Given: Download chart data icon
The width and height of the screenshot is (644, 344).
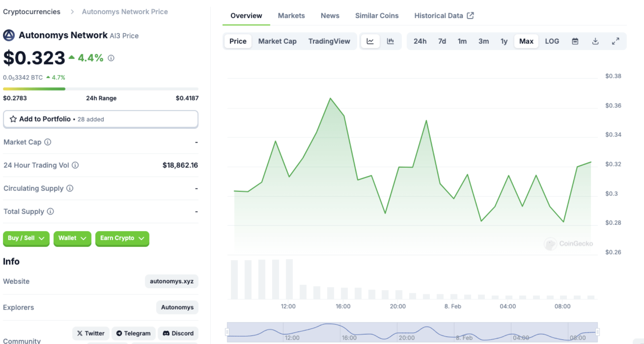Looking at the screenshot, I should pyautogui.click(x=595, y=41).
